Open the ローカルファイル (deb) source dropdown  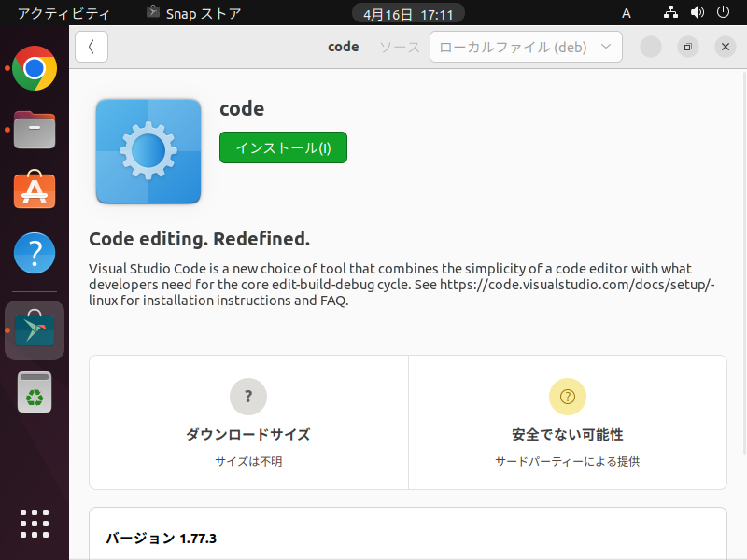[x=526, y=47]
